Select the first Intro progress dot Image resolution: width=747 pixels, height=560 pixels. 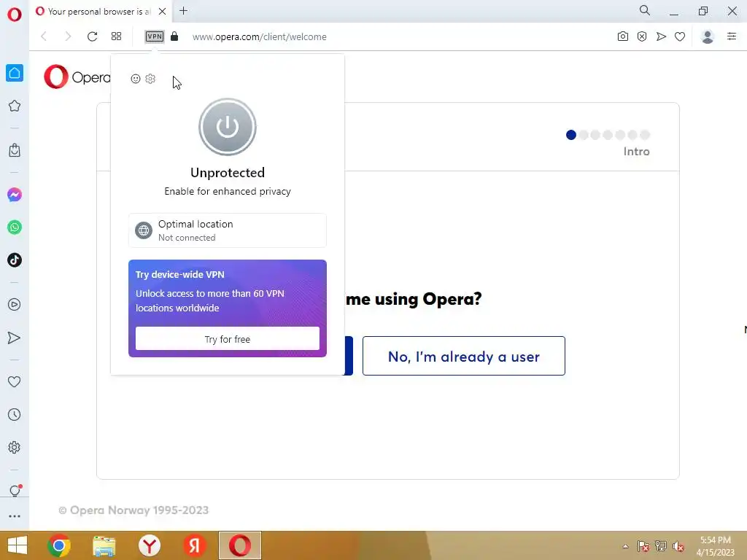click(x=570, y=135)
